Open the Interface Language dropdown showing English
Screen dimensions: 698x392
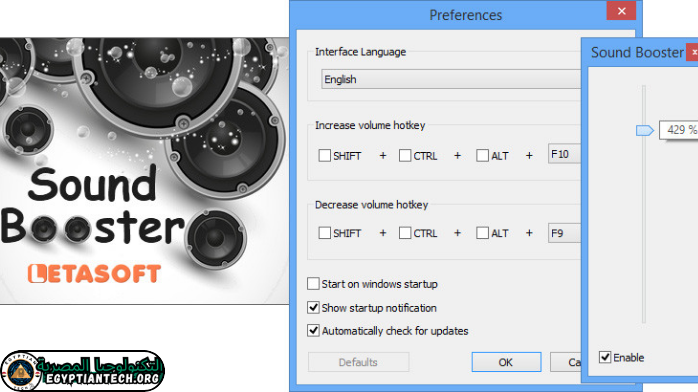pyautogui.click(x=451, y=79)
